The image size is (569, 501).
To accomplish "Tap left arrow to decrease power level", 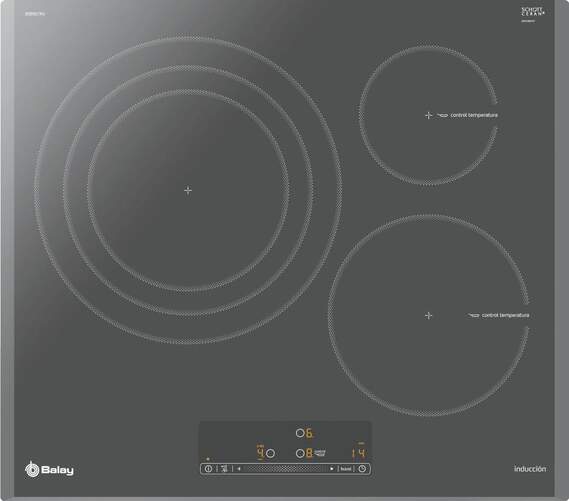I will pyautogui.click(x=239, y=469).
